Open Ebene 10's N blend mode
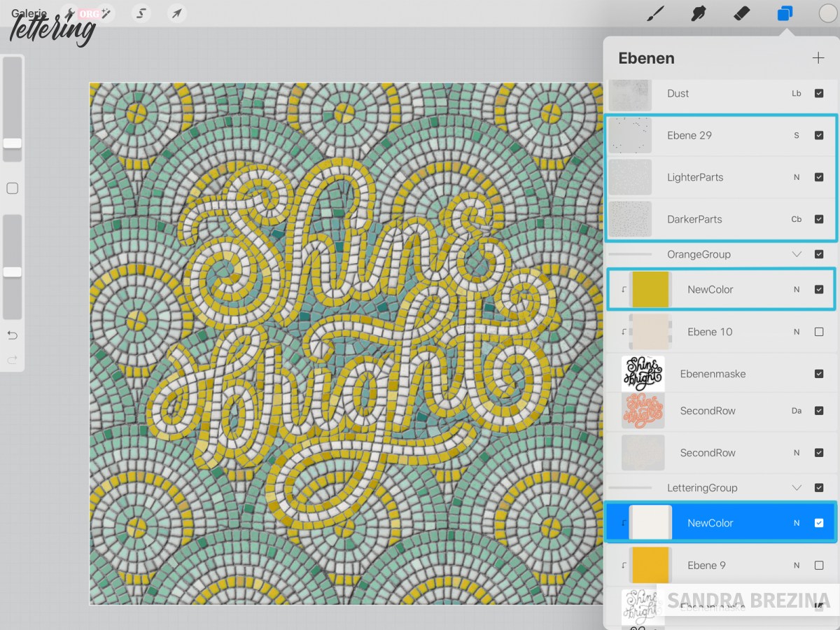Image resolution: width=840 pixels, height=630 pixels. (797, 332)
